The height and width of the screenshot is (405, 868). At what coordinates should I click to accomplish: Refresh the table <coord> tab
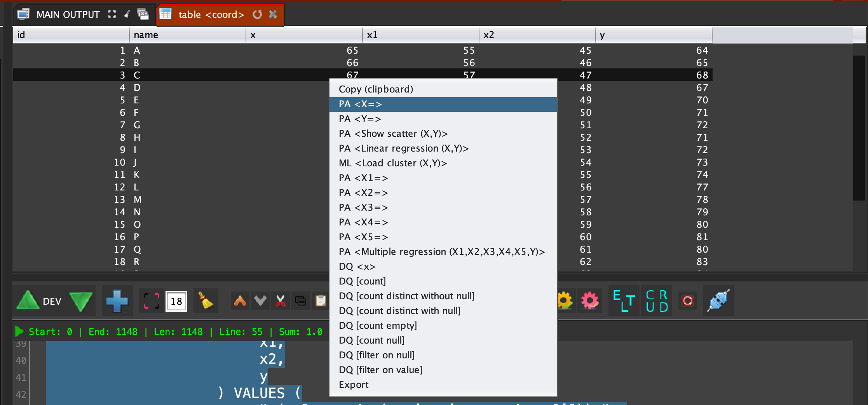point(257,14)
